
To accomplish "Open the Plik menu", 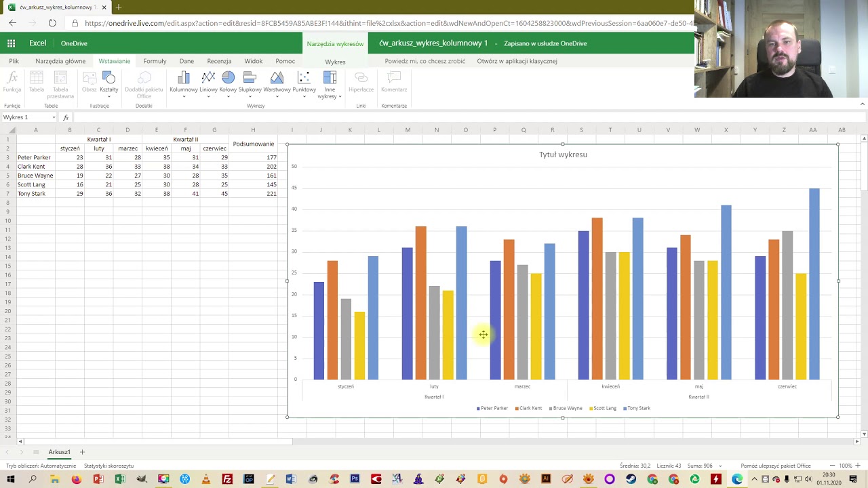I will point(14,61).
